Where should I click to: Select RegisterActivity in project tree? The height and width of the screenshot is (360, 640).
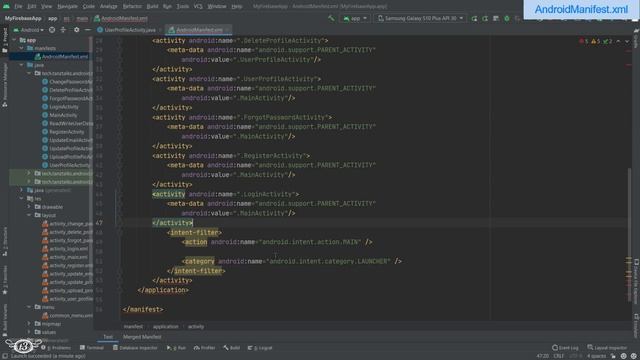click(63, 132)
